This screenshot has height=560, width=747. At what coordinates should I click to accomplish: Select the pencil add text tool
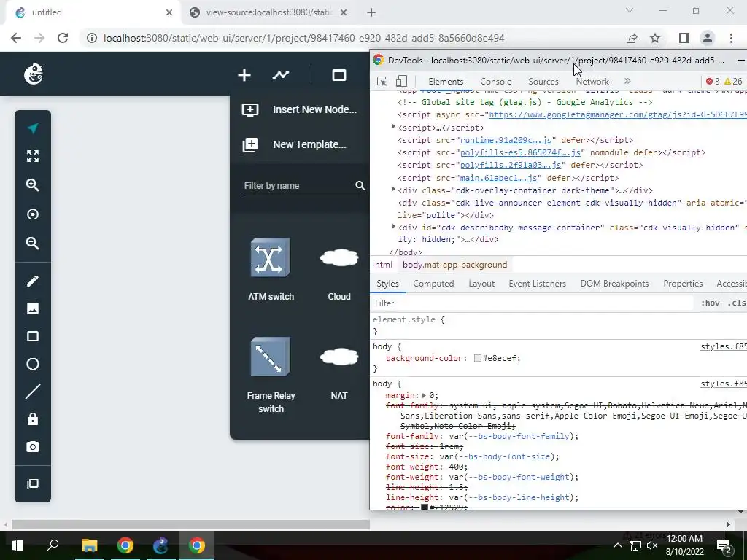32,281
